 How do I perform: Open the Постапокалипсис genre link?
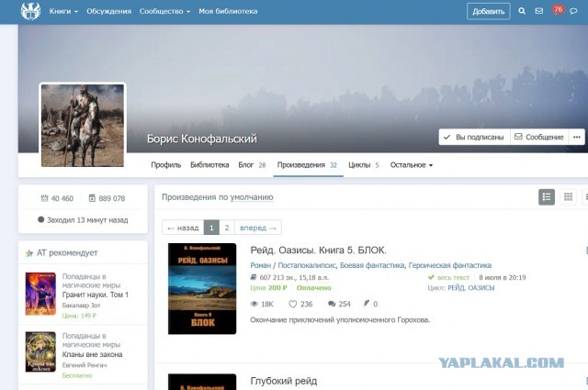307,265
